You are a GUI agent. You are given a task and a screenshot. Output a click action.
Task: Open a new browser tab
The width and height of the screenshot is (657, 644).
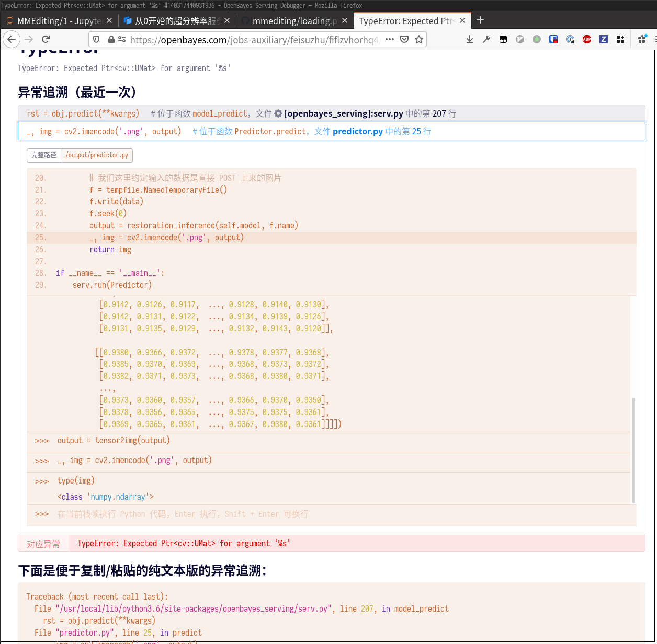click(480, 20)
